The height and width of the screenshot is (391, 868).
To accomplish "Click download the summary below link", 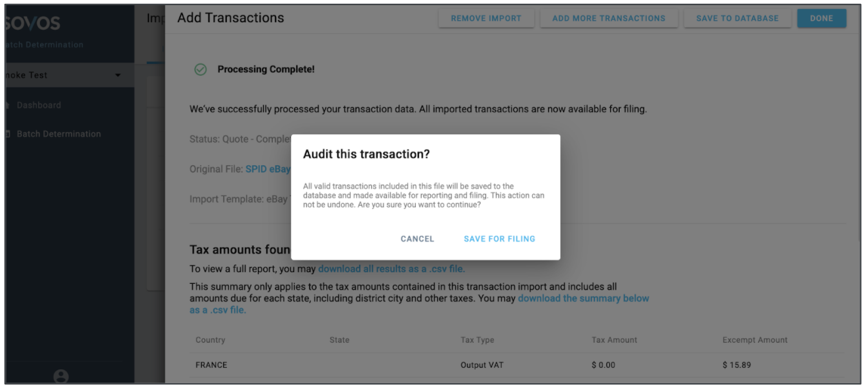I will tap(583, 298).
